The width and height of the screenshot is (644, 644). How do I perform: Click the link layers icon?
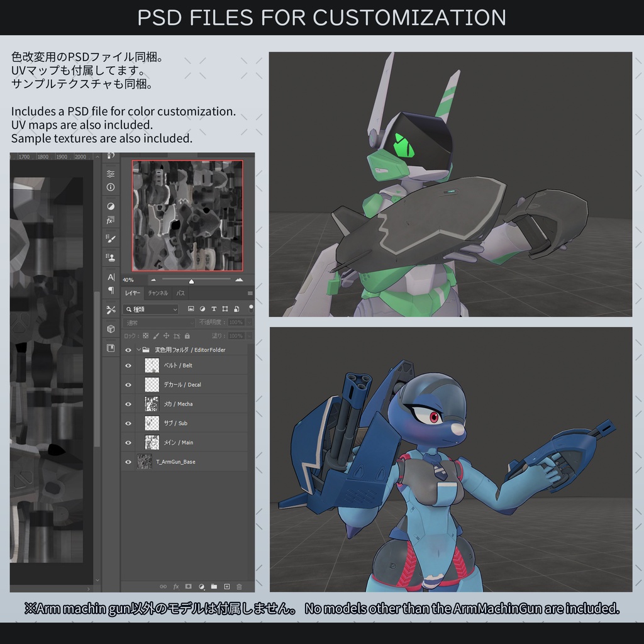(x=163, y=587)
